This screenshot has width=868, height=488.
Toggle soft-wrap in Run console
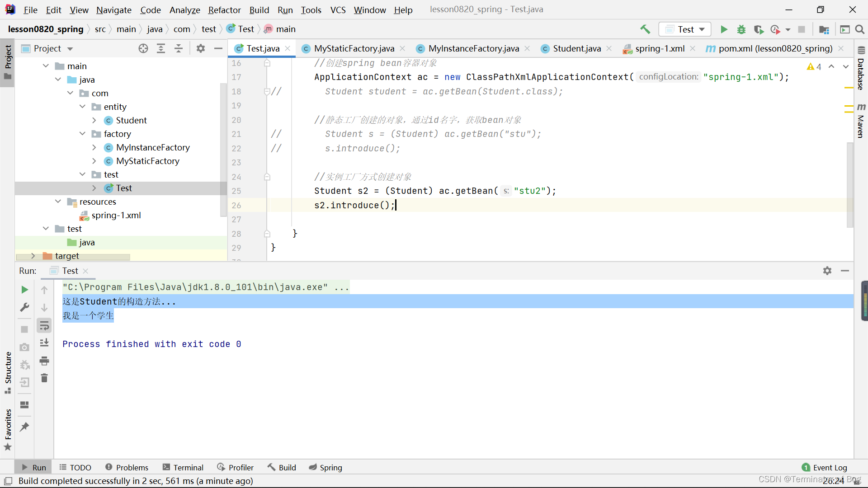coord(44,326)
